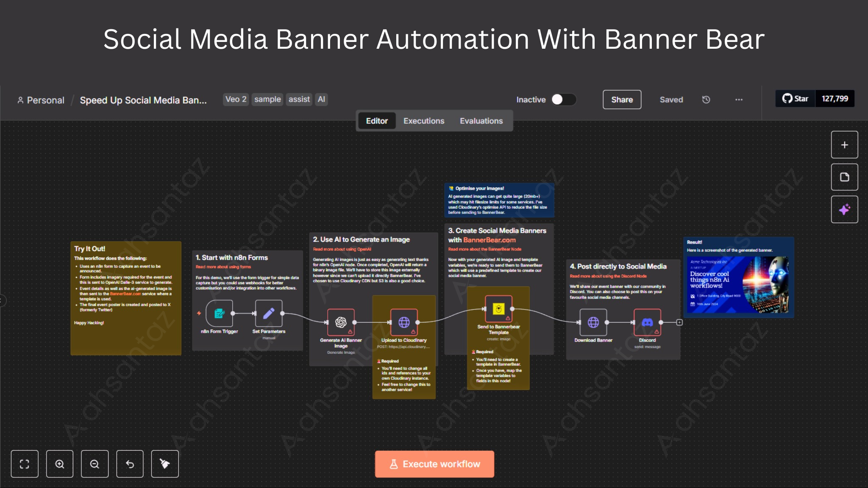The image size is (868, 488).
Task: Open the workflow history
Action: point(706,100)
